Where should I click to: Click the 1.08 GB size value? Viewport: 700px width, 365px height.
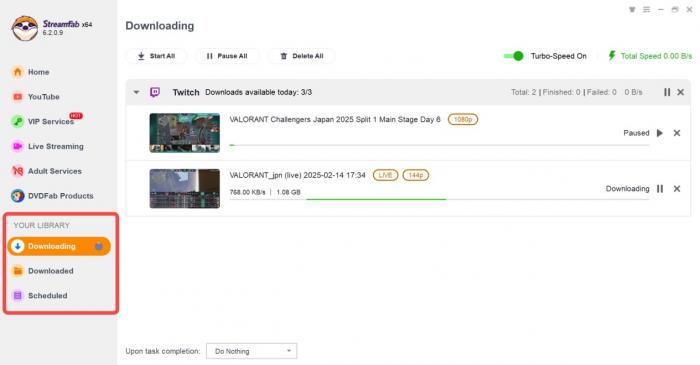pyautogui.click(x=288, y=192)
